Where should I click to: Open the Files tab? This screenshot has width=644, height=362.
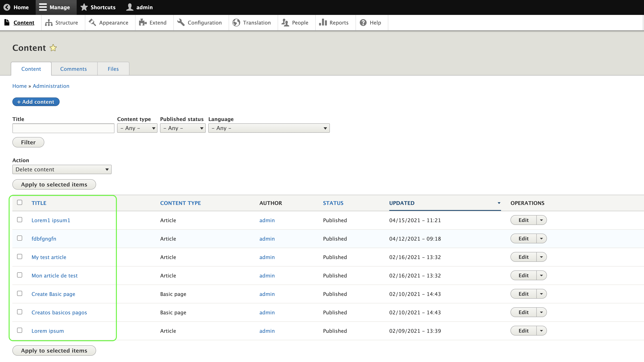click(113, 69)
